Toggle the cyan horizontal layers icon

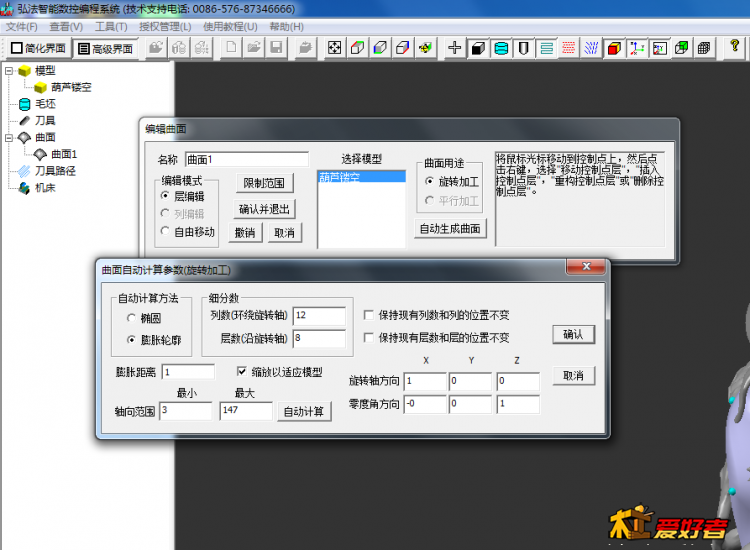546,48
